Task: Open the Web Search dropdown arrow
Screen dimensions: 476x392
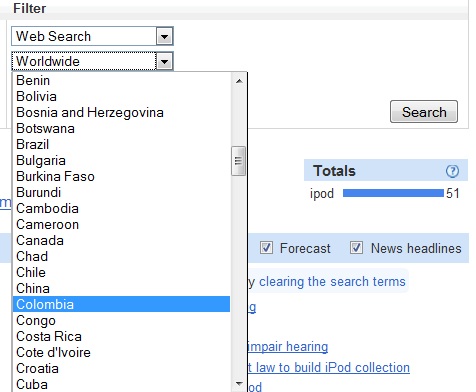Action: tap(164, 36)
